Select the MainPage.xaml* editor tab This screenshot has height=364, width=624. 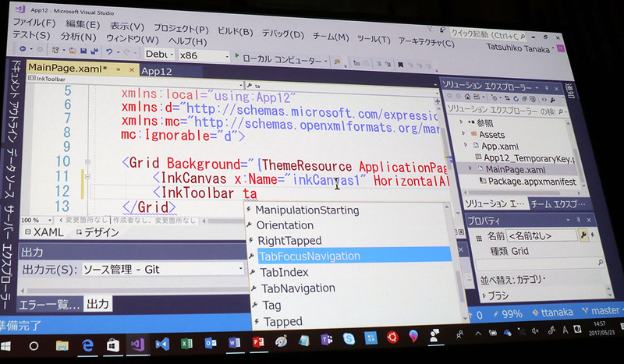(x=68, y=68)
